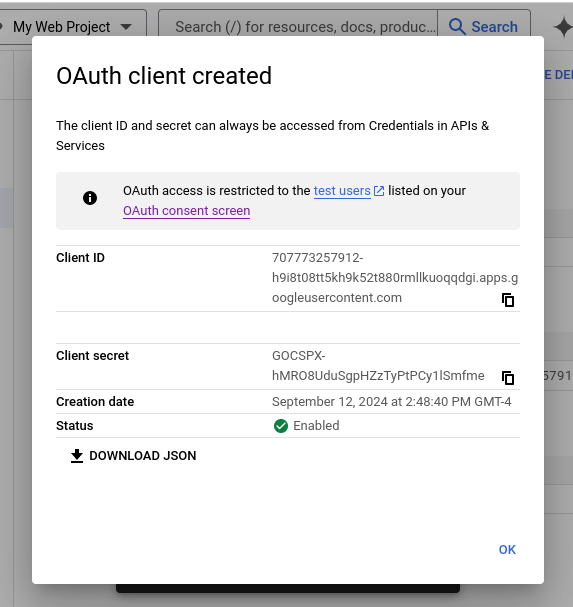
Task: Focus the resources and docs search field
Action: coord(298,27)
